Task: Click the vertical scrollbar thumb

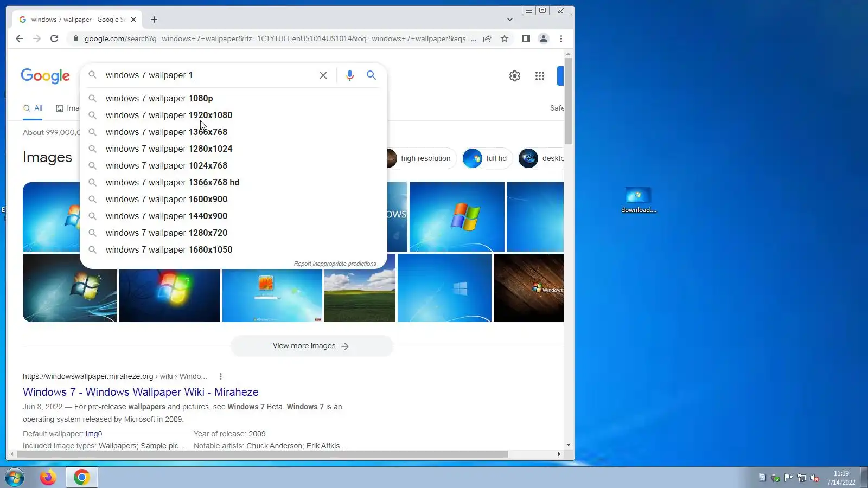Action: (x=568, y=101)
